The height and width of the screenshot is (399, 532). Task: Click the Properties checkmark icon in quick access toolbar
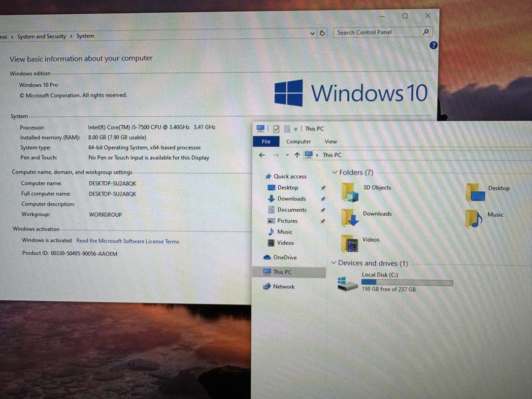[x=276, y=129]
